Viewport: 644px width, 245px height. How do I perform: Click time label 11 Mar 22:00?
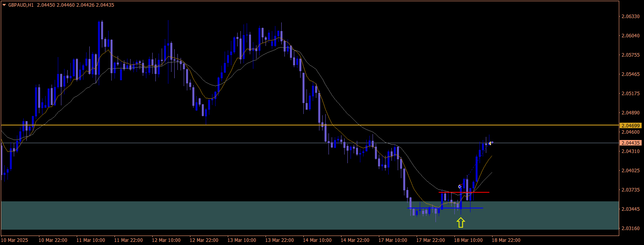(x=129, y=240)
